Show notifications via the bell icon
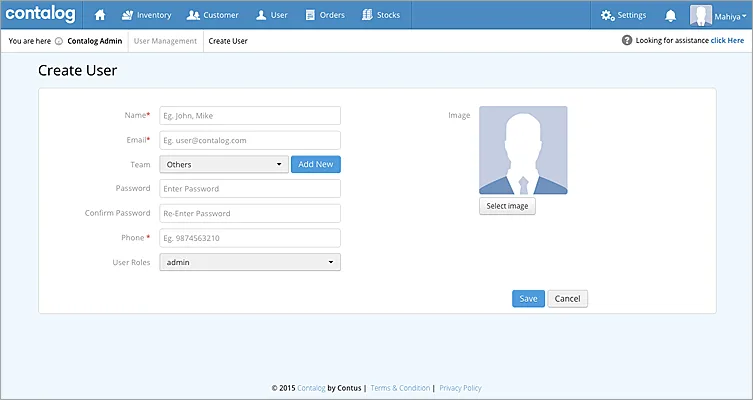The image size is (753, 400). pos(670,16)
